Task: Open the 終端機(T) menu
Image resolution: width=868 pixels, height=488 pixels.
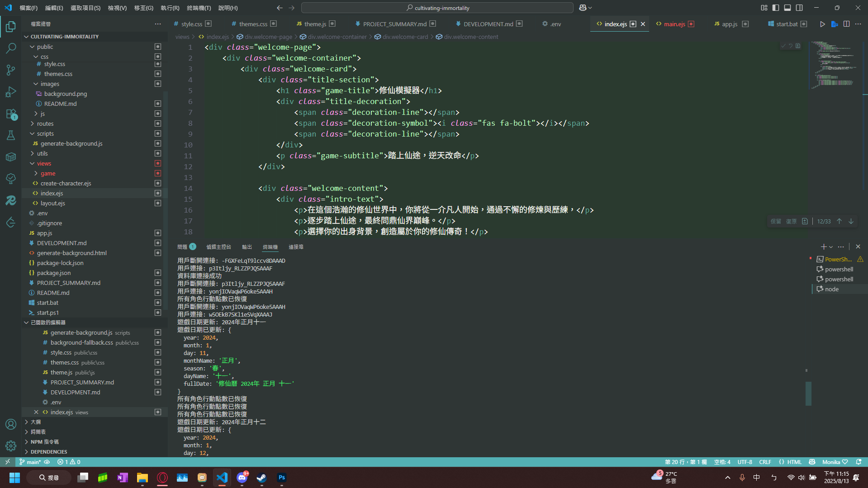Action: (x=199, y=8)
